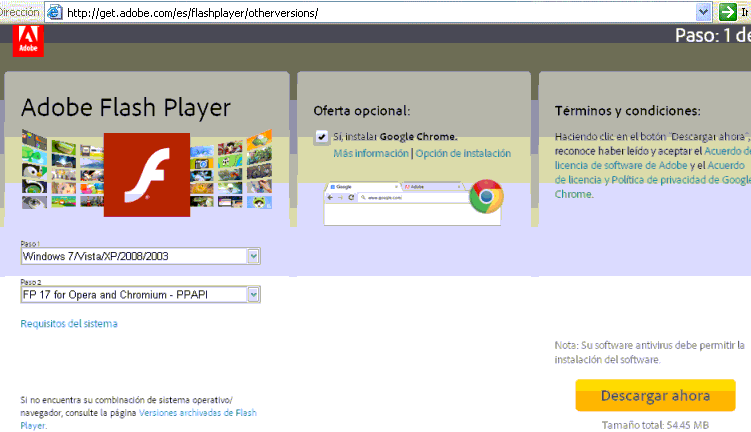Screen dimensions: 751x432
Task: Click the antivirus 'Nota' text
Action: [649, 352]
